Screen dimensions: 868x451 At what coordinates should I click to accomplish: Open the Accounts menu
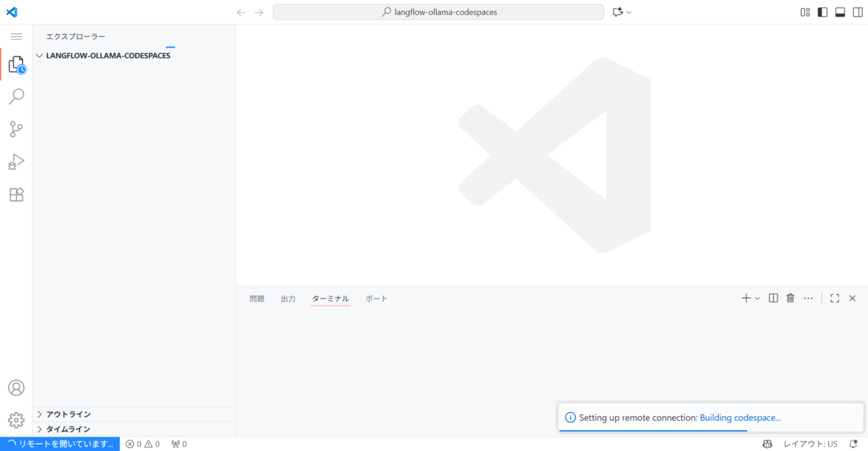click(16, 387)
